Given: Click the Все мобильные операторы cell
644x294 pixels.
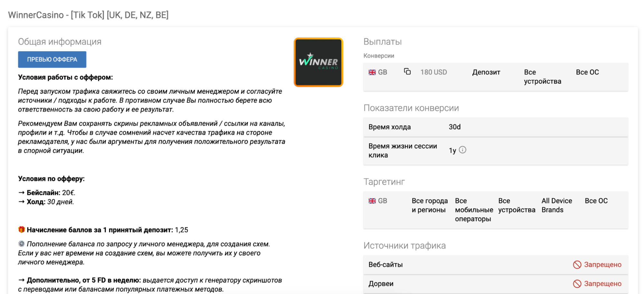Looking at the screenshot, I should click(x=474, y=210).
